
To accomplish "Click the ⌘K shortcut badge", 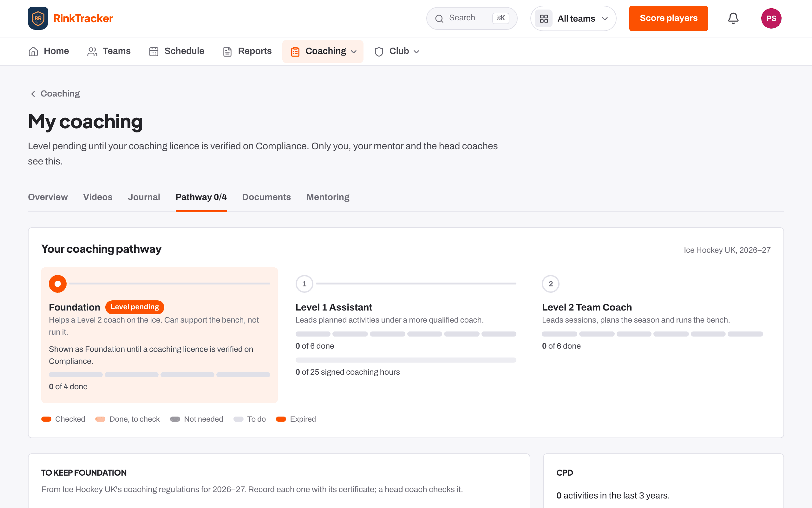I will (x=500, y=18).
